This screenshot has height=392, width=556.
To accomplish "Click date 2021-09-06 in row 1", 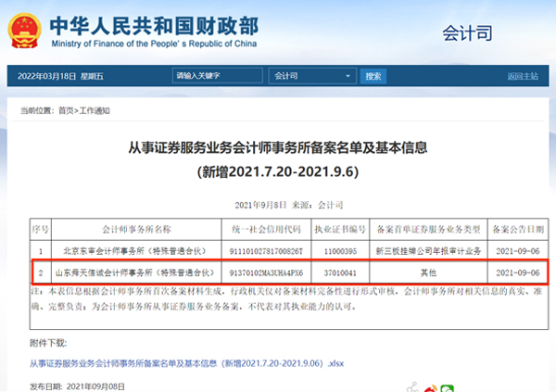I will [x=518, y=251].
